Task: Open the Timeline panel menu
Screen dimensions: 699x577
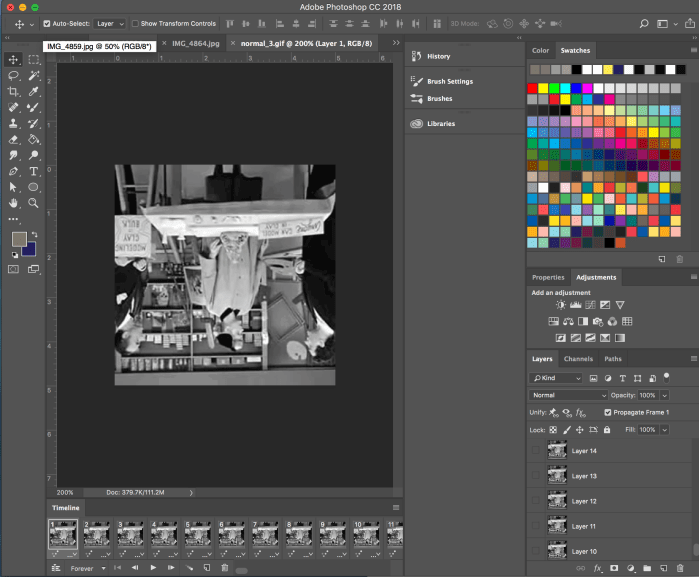Action: coord(395,508)
